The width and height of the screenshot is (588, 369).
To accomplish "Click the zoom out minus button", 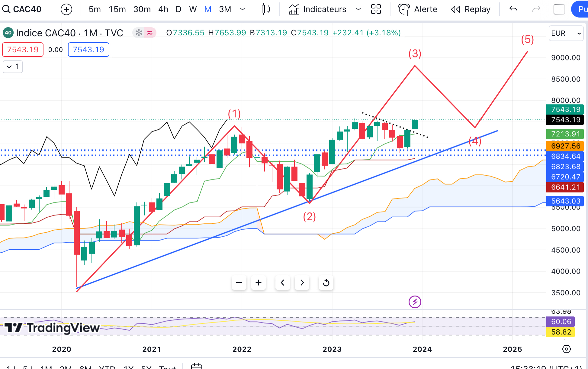I will (239, 283).
